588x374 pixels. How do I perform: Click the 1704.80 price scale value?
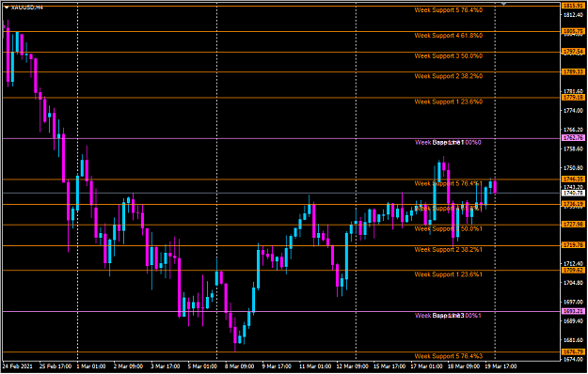coord(573,283)
